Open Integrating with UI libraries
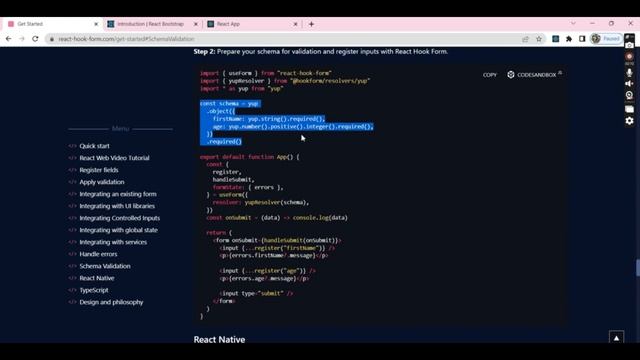The height and width of the screenshot is (360, 640). click(117, 206)
